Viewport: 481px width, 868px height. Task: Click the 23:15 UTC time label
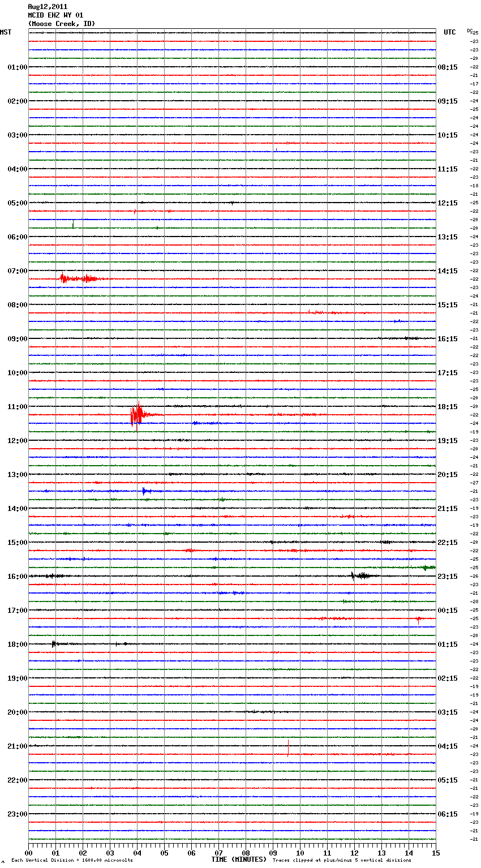coord(448,577)
